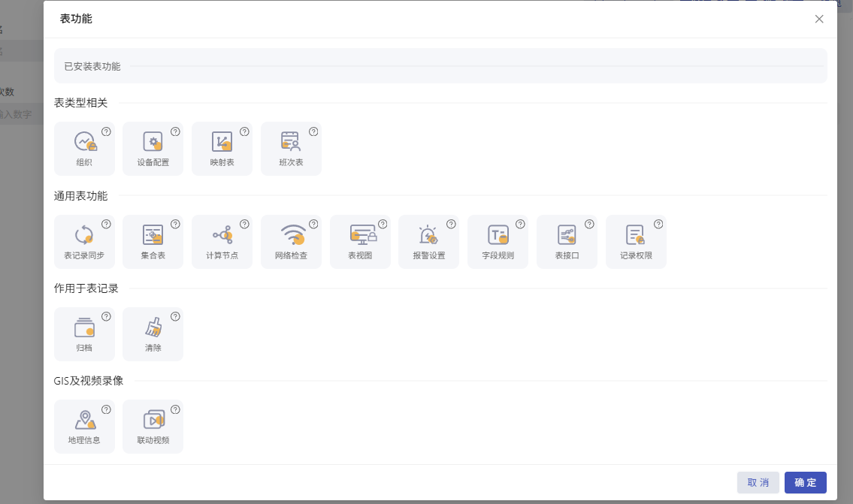
Task: Select the 记录权限 function tile
Action: click(x=636, y=235)
